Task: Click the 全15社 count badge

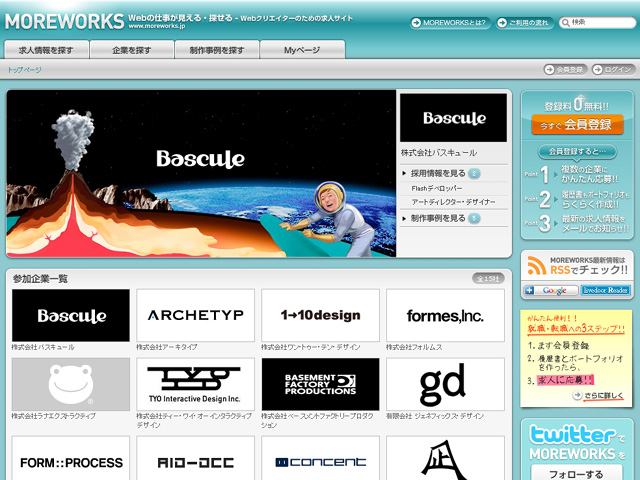Action: pyautogui.click(x=488, y=279)
